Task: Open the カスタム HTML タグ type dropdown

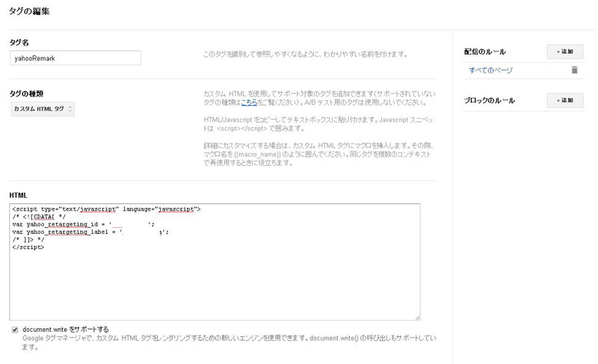Action: 43,109
